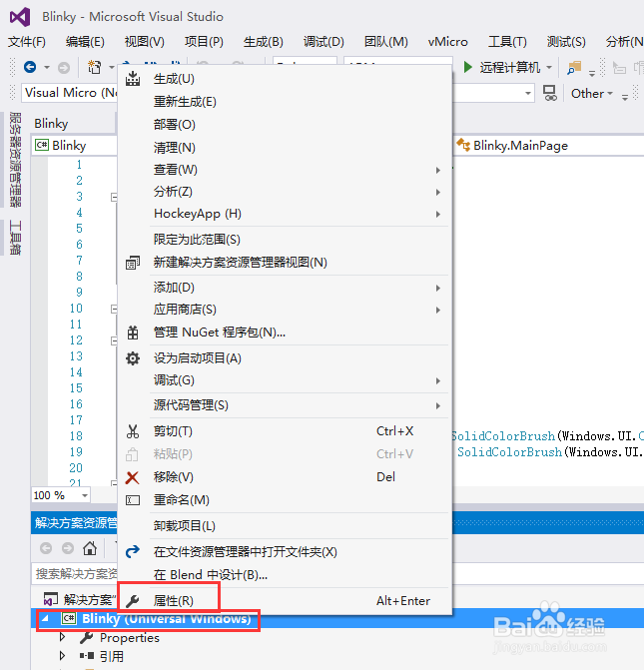Viewport: 644px width, 670px height.
Task: Click the New Project toolbar icon
Action: tap(95, 67)
